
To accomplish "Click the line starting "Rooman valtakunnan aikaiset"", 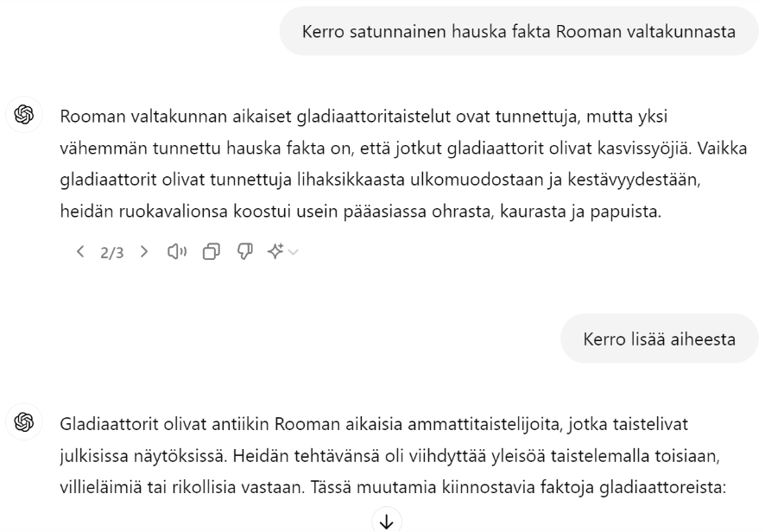I will (363, 116).
